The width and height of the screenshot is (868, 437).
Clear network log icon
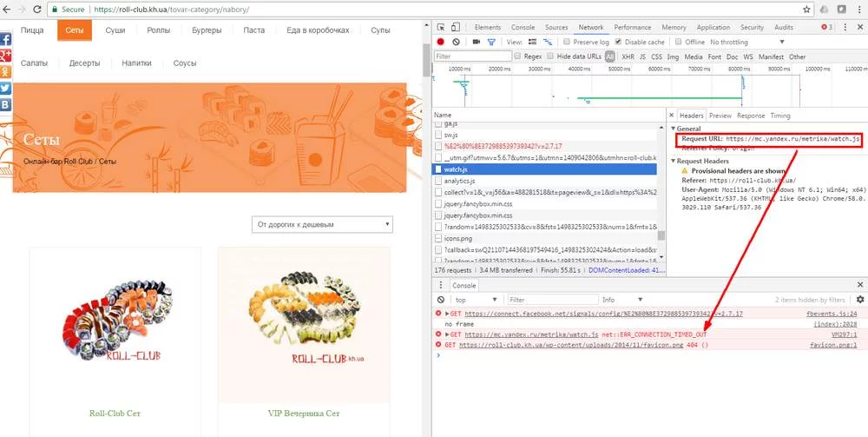pyautogui.click(x=456, y=42)
